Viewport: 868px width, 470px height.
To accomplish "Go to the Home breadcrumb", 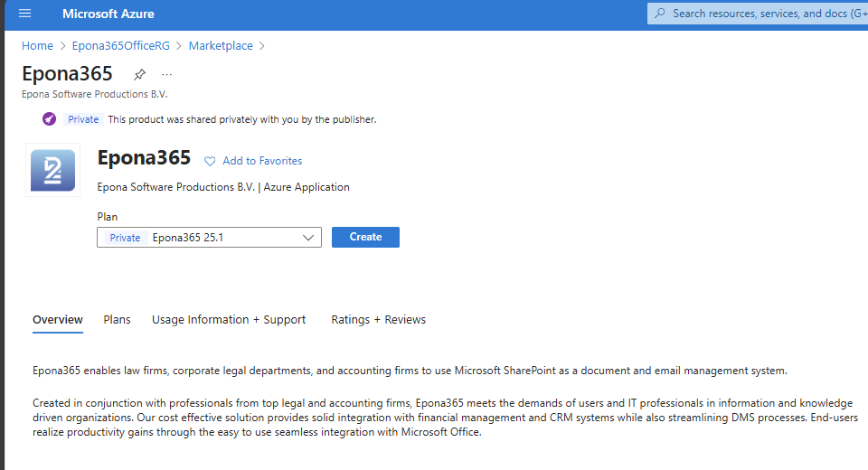I will click(37, 46).
